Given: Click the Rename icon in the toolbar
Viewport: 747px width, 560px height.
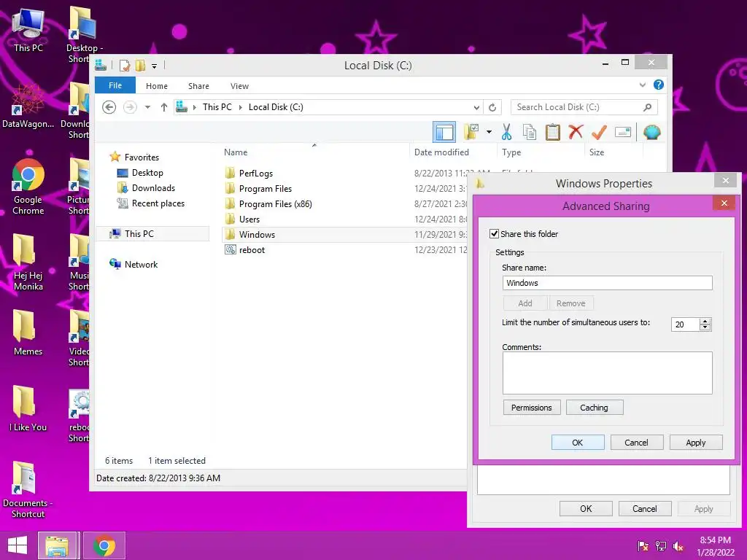Looking at the screenshot, I should click(623, 132).
